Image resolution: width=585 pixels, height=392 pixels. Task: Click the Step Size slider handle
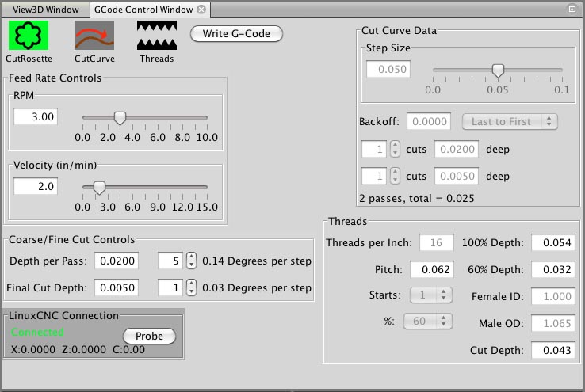[498, 70]
